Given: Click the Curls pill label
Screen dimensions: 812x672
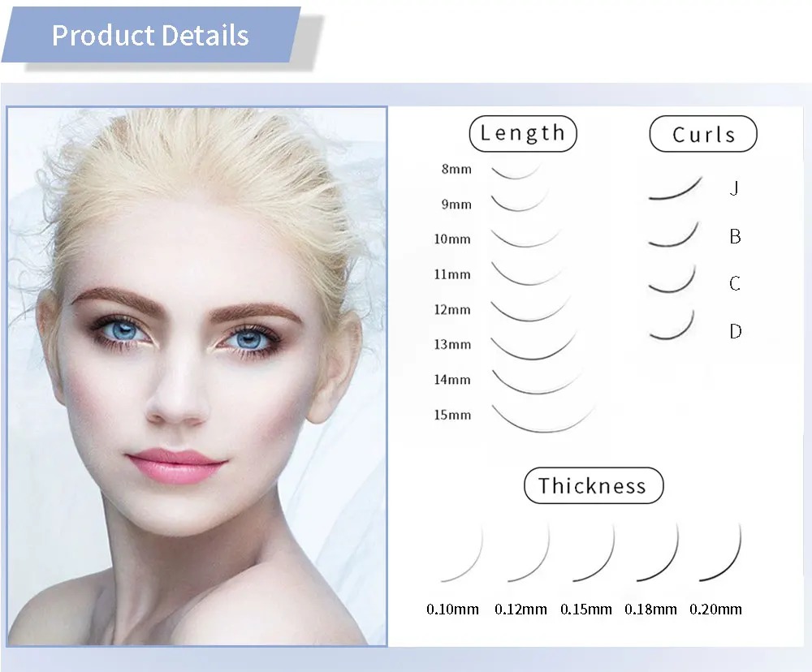Looking at the screenshot, I should coord(703,134).
